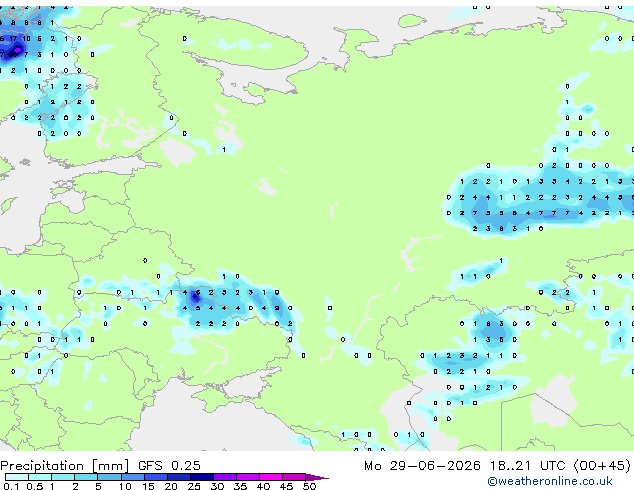Click the 0.5–1 mm legend swatch

click(40, 477)
